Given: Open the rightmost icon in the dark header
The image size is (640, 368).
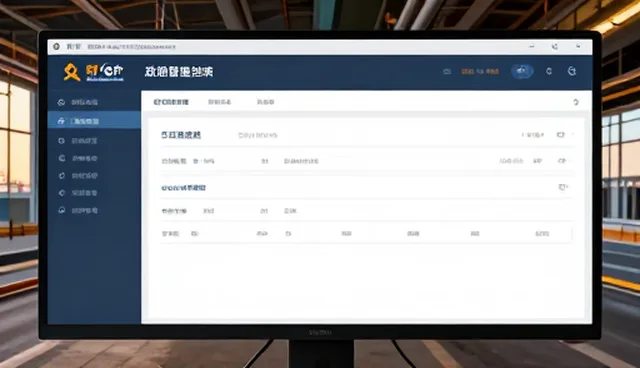Looking at the screenshot, I should click(572, 71).
